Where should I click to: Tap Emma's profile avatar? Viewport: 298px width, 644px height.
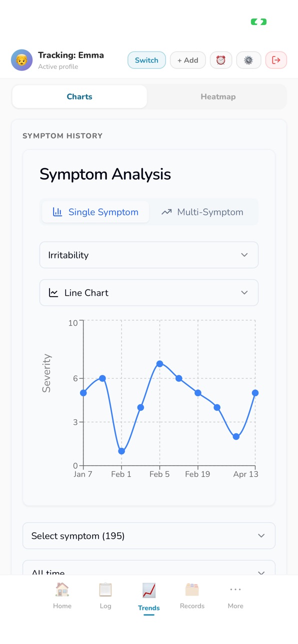(x=21, y=60)
